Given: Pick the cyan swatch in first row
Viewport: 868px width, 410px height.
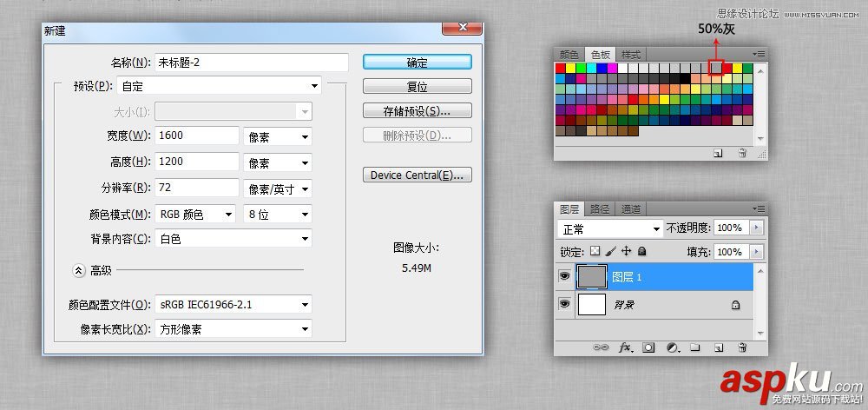Looking at the screenshot, I should coord(592,68).
